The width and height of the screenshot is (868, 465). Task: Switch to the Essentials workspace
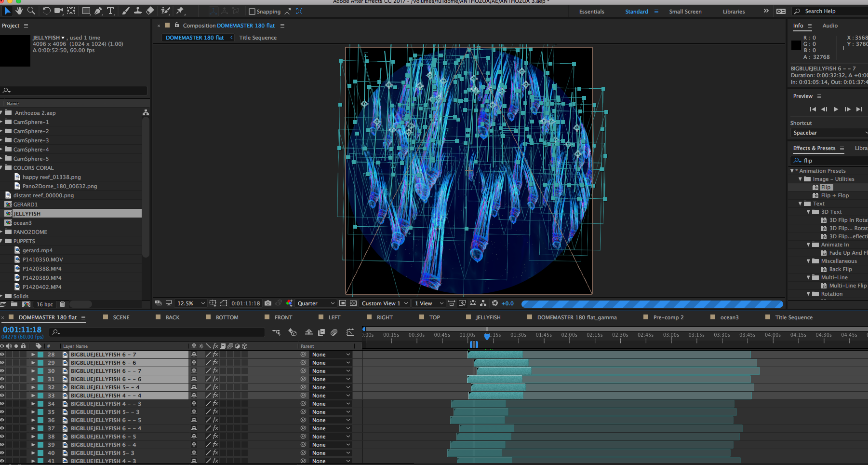[x=591, y=12]
